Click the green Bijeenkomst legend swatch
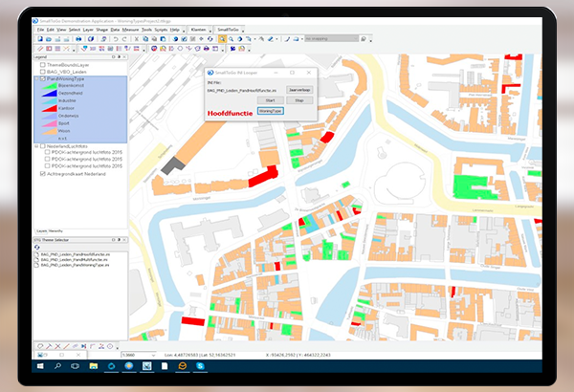This screenshot has width=574, height=392. [50, 86]
